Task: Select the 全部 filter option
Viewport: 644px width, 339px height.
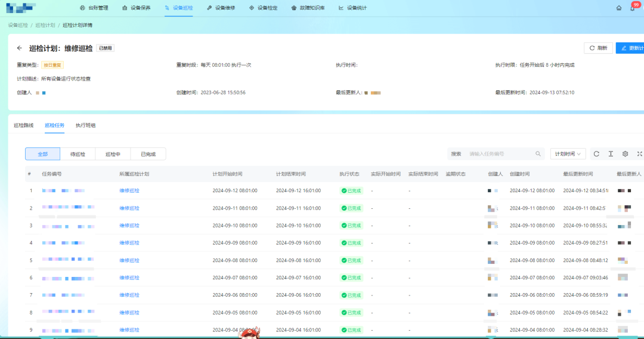Action: pyautogui.click(x=42, y=154)
